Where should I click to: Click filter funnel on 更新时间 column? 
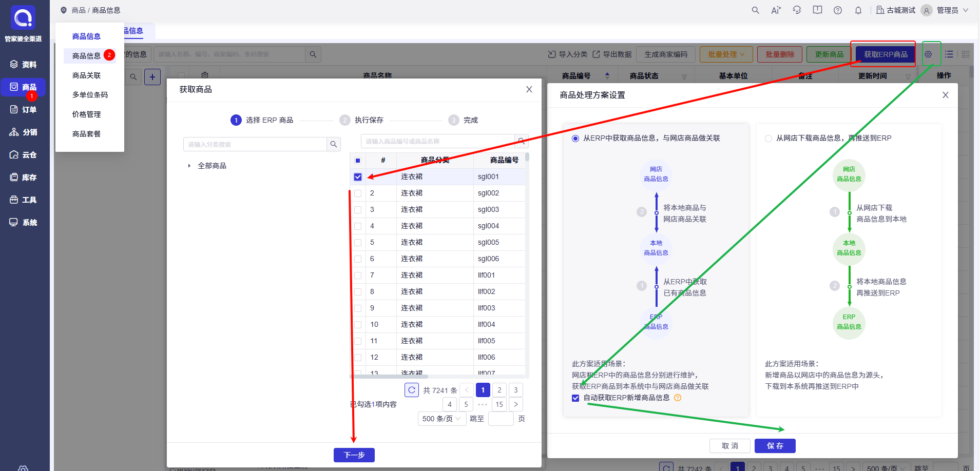[x=908, y=76]
